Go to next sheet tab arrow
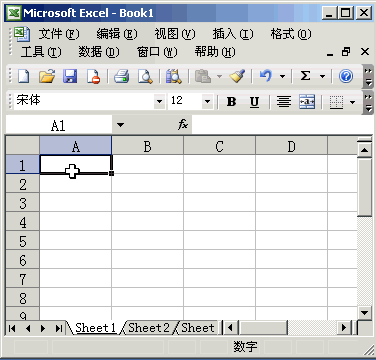Image resolution: width=376 pixels, height=360 pixels. pyautogui.click(x=43, y=328)
